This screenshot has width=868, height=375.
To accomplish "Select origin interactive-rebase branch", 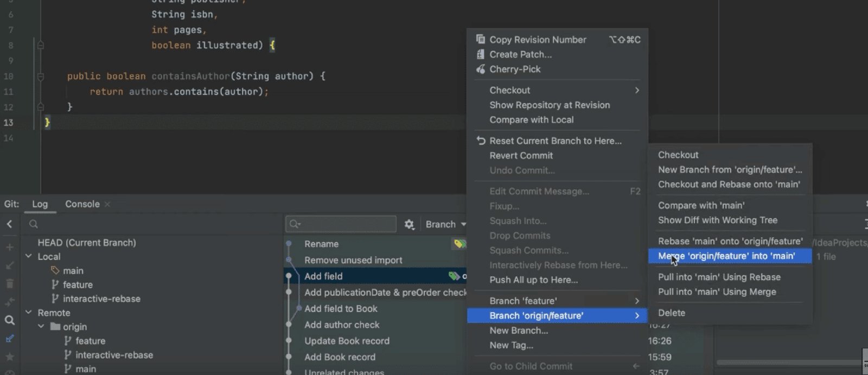I will [114, 355].
